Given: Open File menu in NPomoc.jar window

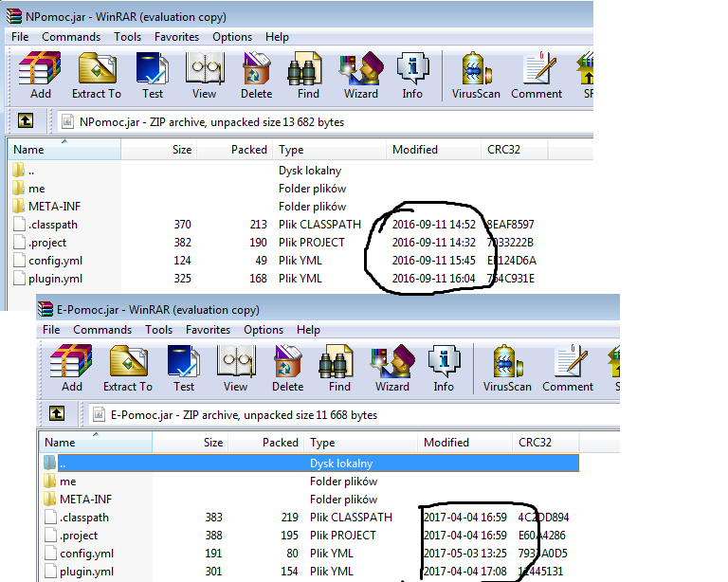Looking at the screenshot, I should [x=20, y=37].
